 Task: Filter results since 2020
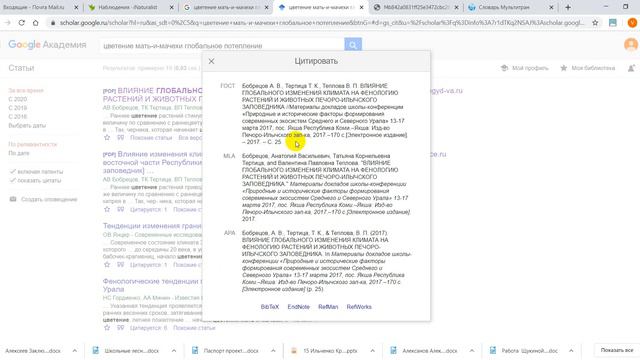18,99
